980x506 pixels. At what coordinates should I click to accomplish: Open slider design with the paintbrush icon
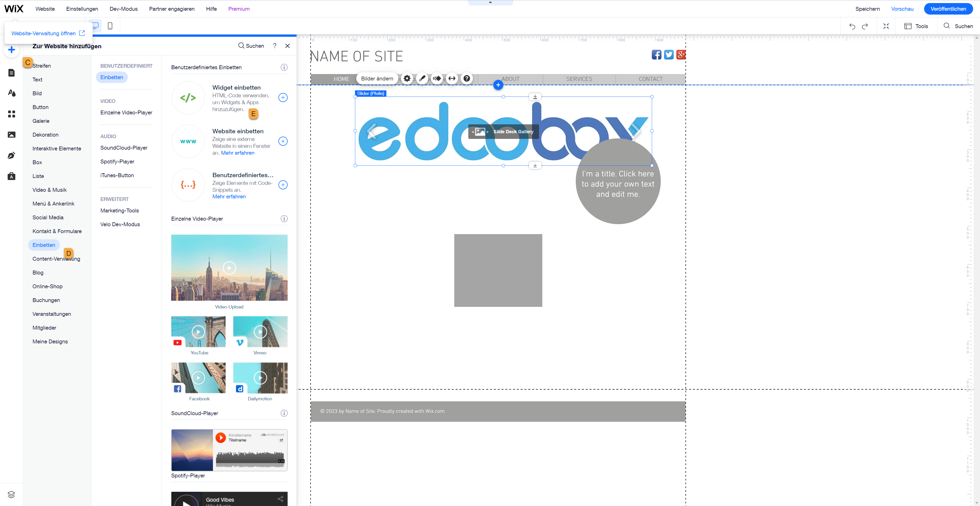pyautogui.click(x=422, y=78)
